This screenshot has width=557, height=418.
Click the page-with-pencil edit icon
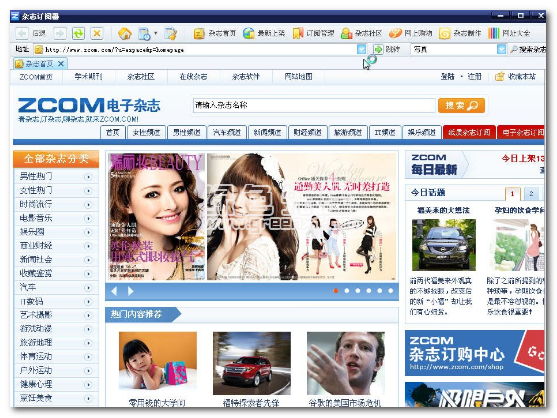coord(171,34)
